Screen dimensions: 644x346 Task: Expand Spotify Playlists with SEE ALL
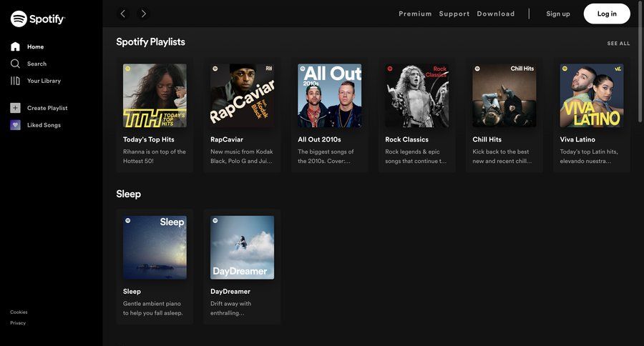618,44
